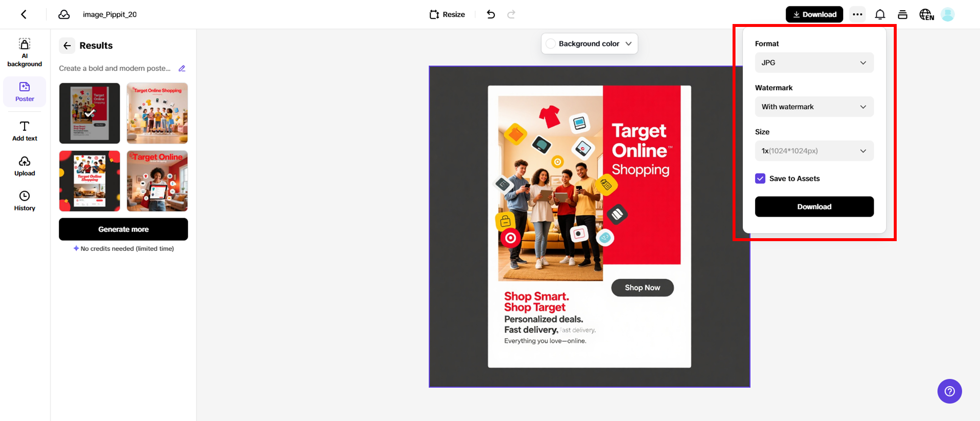Expand the Format dropdown showing JPG
This screenshot has height=421, width=980.
(x=814, y=63)
